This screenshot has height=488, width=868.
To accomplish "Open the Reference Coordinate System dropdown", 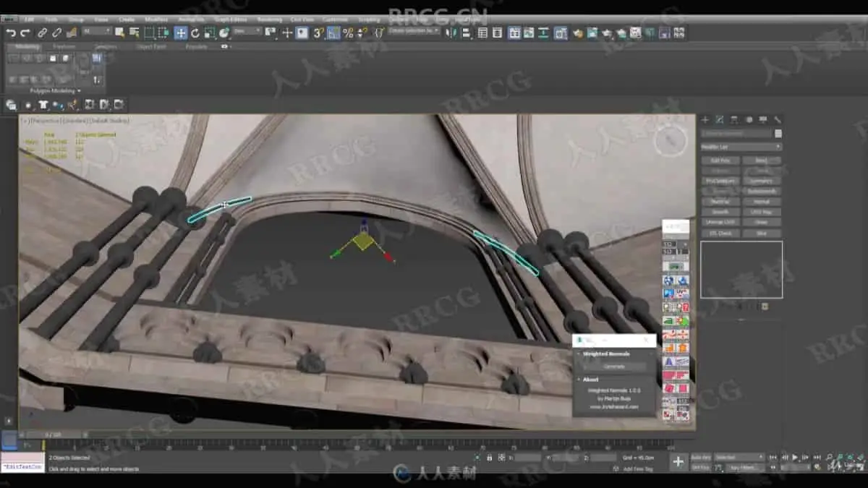I will point(247,32).
